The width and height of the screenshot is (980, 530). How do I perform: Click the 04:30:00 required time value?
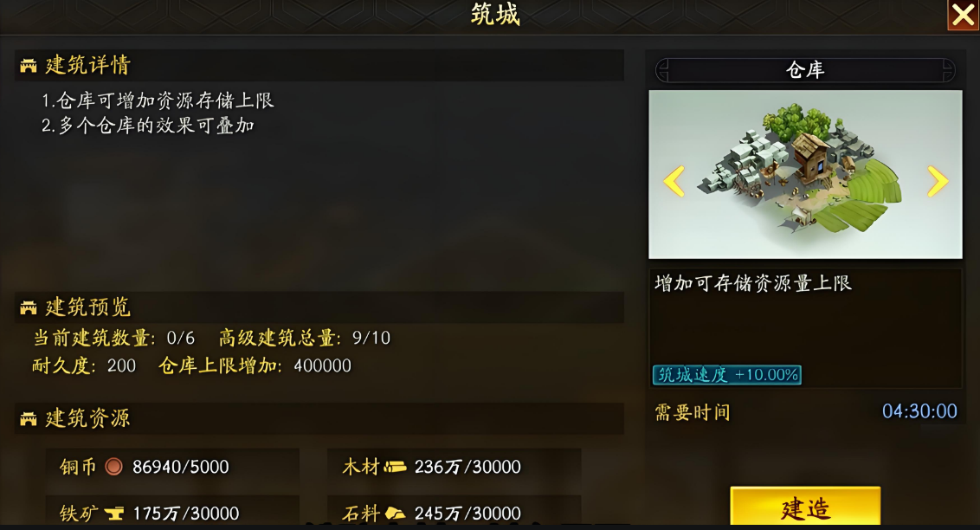(x=919, y=411)
